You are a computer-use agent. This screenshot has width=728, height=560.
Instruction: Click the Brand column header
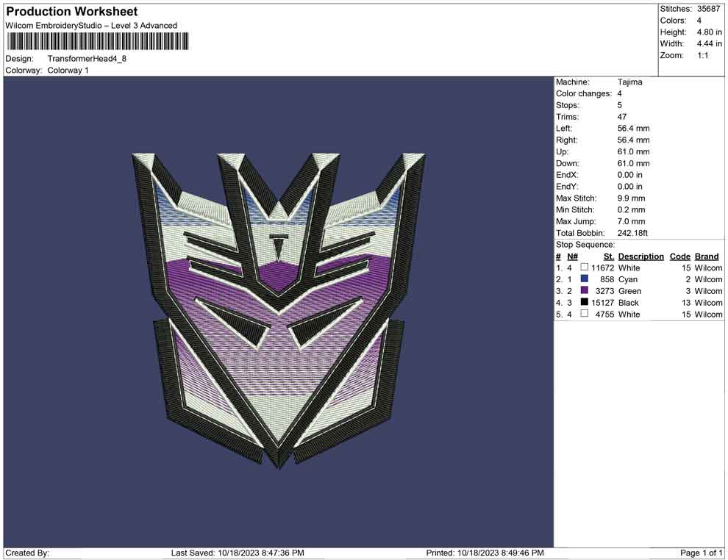click(707, 256)
